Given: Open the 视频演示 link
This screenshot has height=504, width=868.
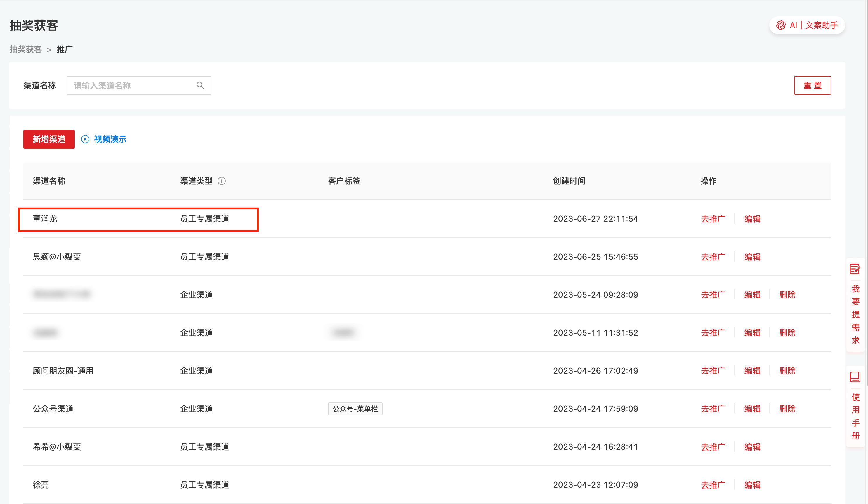Looking at the screenshot, I should 110,139.
